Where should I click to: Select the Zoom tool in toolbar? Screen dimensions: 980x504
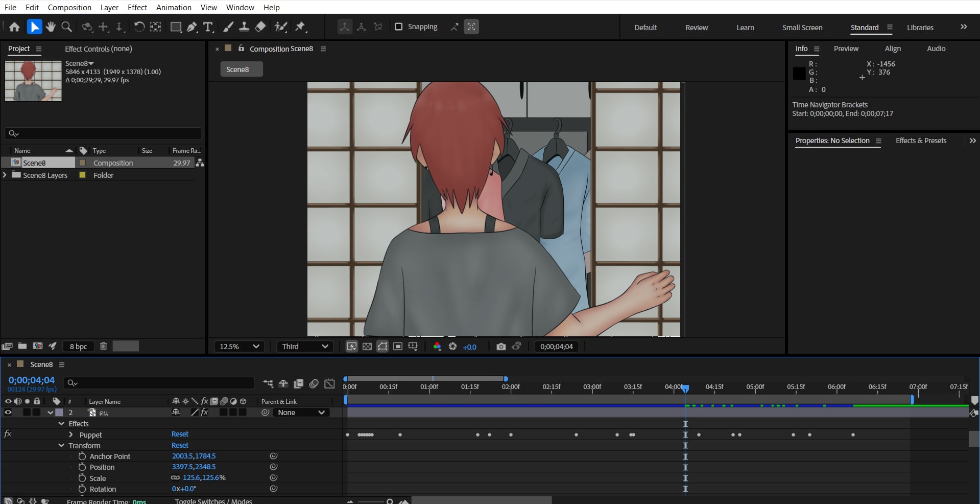click(66, 27)
